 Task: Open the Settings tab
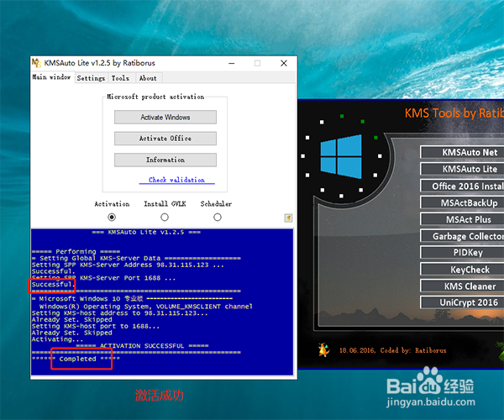point(91,78)
